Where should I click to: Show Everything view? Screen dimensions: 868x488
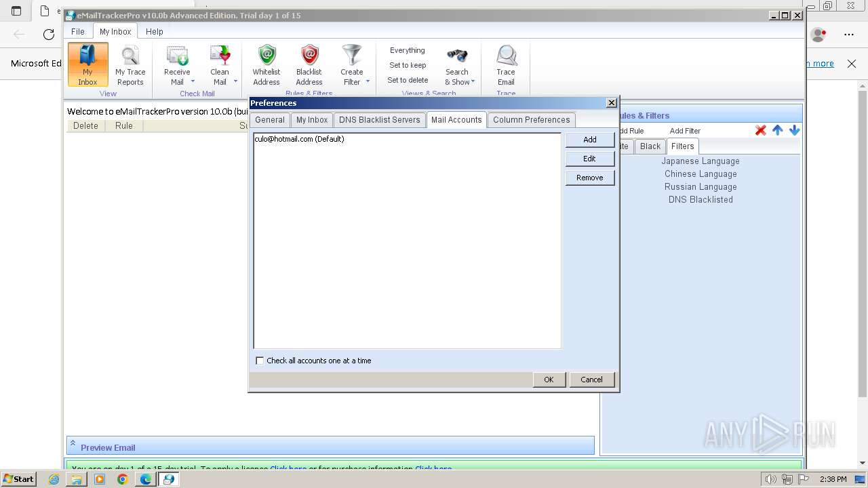pyautogui.click(x=408, y=50)
